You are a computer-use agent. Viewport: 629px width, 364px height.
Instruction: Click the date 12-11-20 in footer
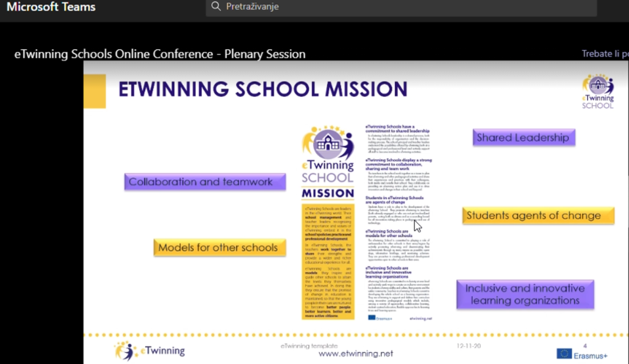[x=469, y=346]
